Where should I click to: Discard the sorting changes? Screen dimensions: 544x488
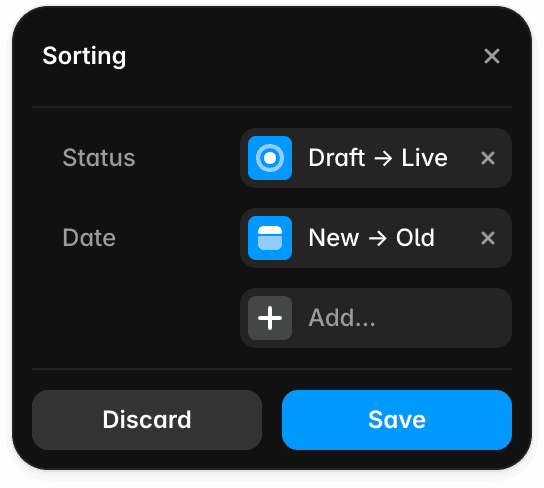click(147, 420)
